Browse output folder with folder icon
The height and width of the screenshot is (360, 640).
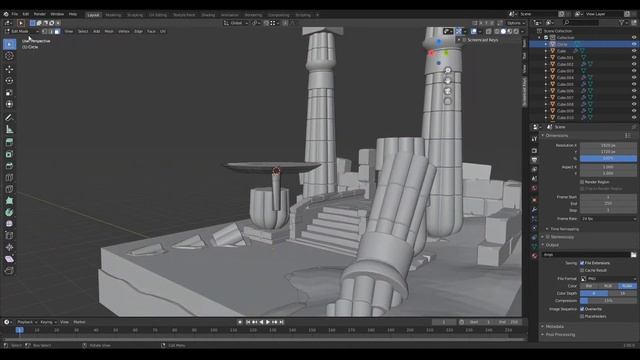pos(633,254)
